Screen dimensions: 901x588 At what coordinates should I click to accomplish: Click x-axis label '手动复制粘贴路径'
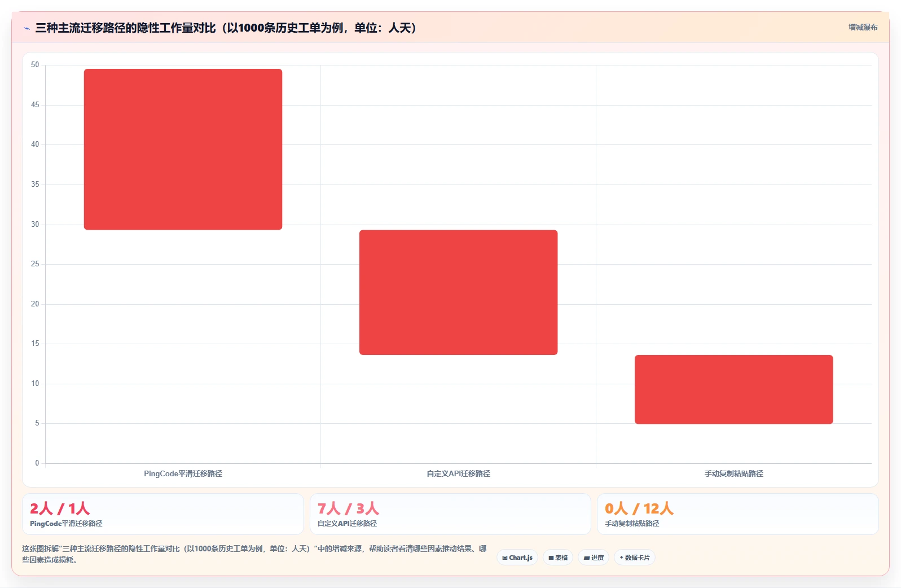click(x=733, y=473)
